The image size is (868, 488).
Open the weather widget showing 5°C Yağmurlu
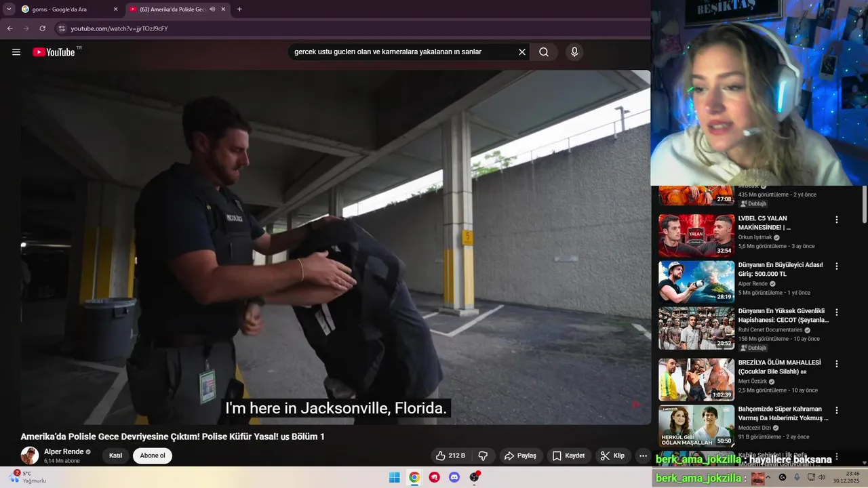pyautogui.click(x=28, y=477)
